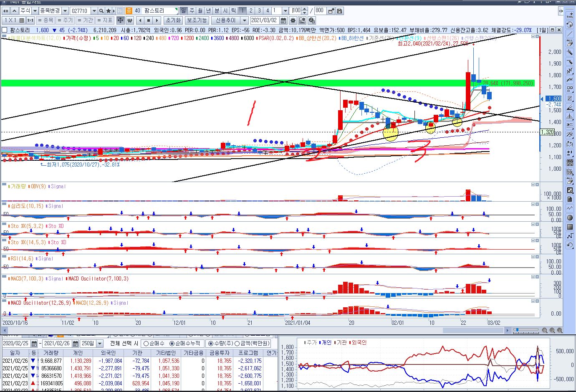This screenshot has width=576, height=392.
Task: Click the chart settings gear icon
Action: (293, 20)
